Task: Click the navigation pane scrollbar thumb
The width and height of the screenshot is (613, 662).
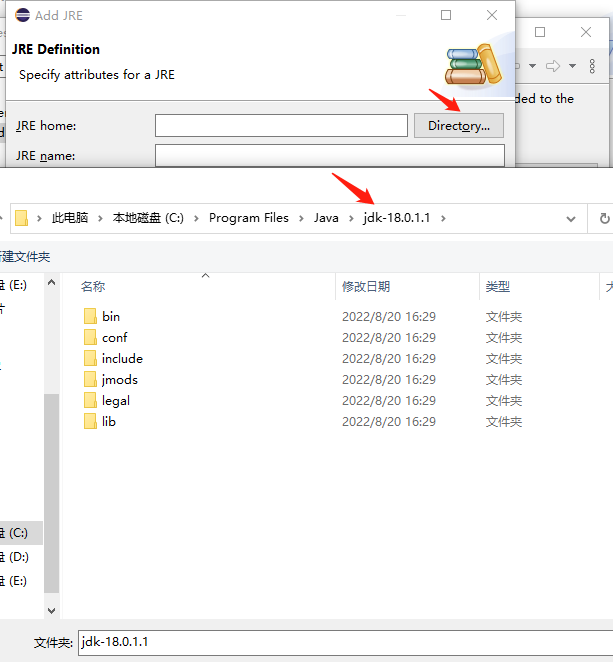Action: (x=52, y=493)
